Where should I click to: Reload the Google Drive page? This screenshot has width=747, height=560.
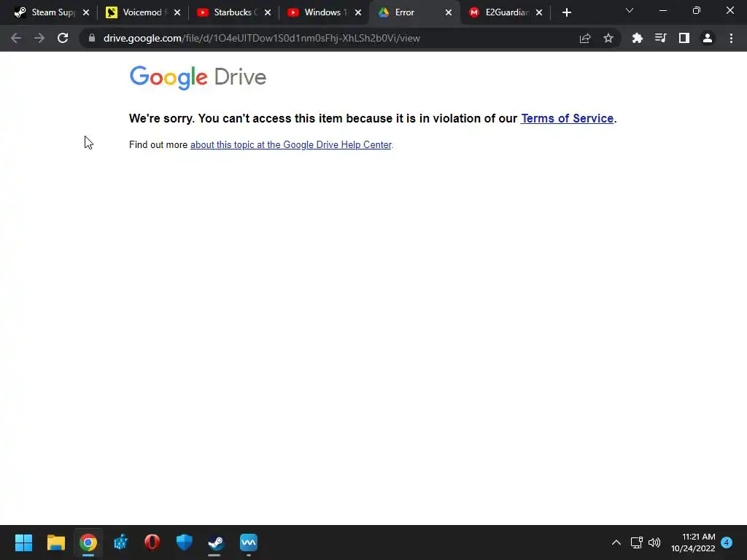point(63,38)
